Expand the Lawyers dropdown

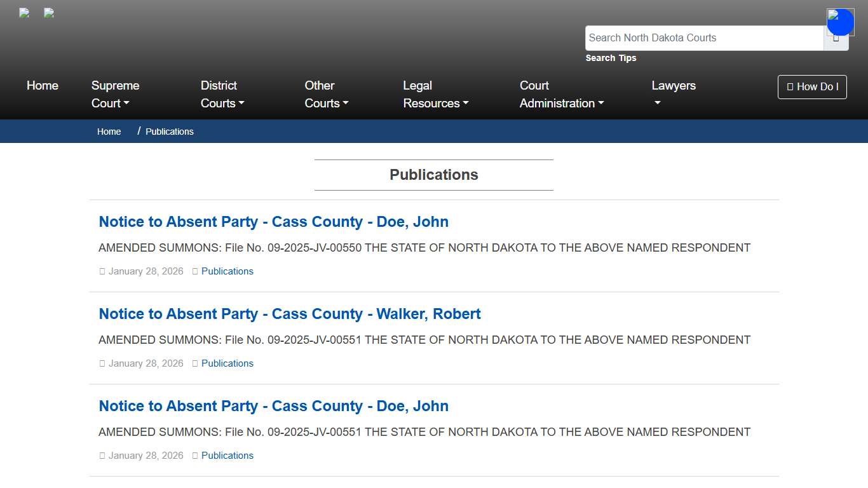[673, 94]
